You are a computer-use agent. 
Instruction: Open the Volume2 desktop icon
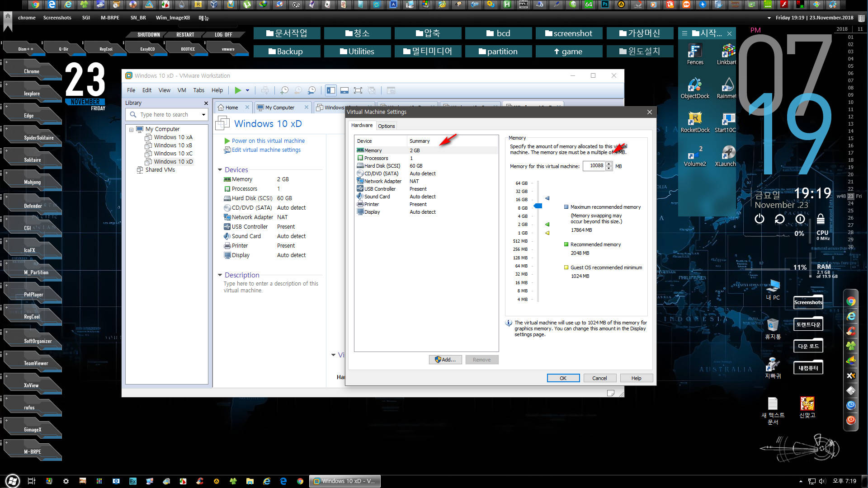695,156
